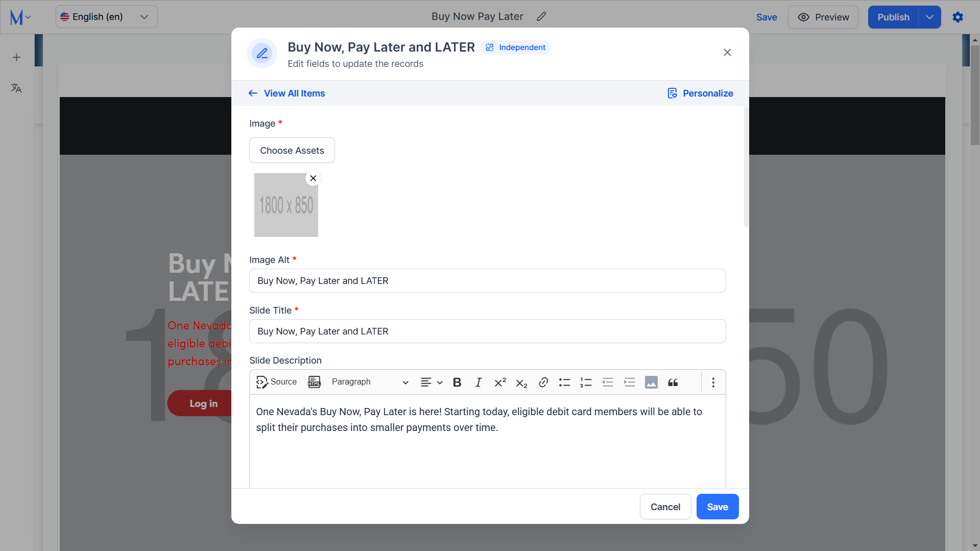Apply superscript formatting
The height and width of the screenshot is (551, 980).
click(500, 382)
